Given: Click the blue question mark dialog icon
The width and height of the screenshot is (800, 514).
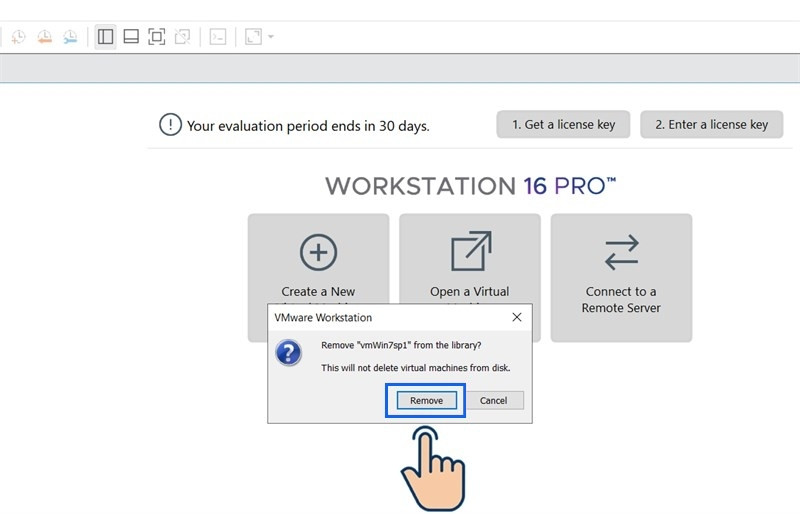Looking at the screenshot, I should coord(289,354).
